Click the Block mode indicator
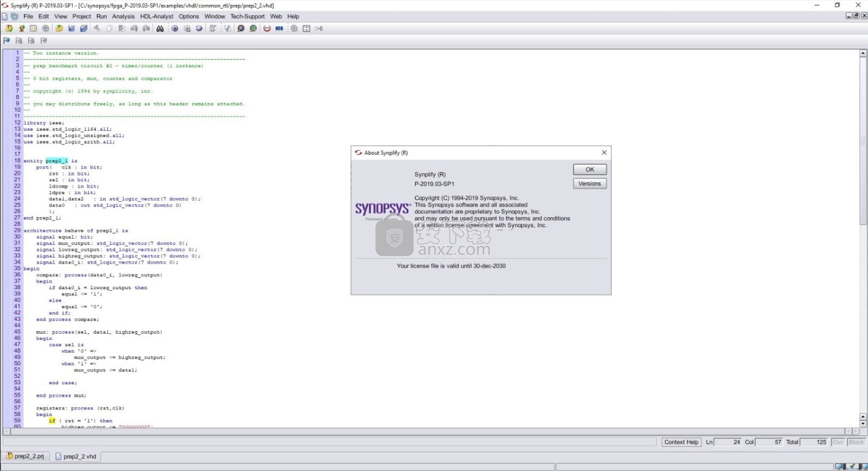This screenshot has height=471, width=868. click(x=857, y=442)
